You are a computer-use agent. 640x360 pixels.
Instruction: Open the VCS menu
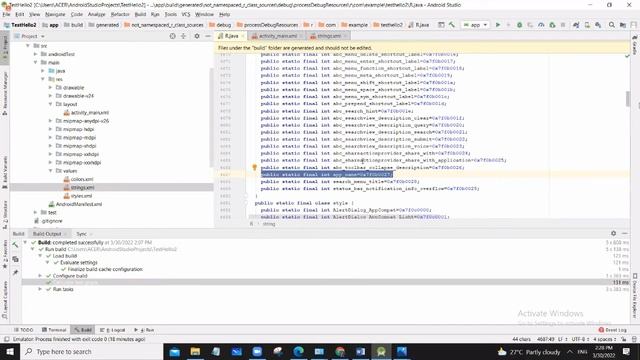tap(186, 14)
